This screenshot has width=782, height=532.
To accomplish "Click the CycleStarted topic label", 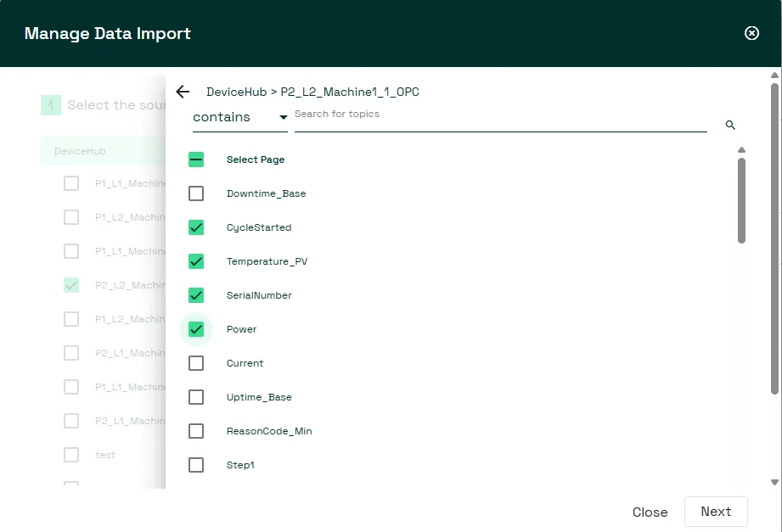I will coord(259,227).
